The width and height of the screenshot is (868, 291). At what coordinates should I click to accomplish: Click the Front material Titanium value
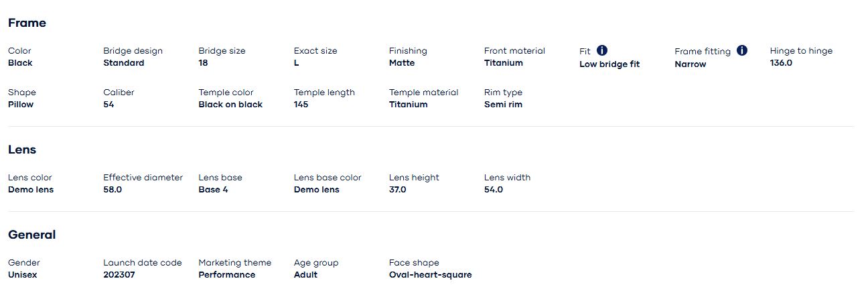click(503, 63)
